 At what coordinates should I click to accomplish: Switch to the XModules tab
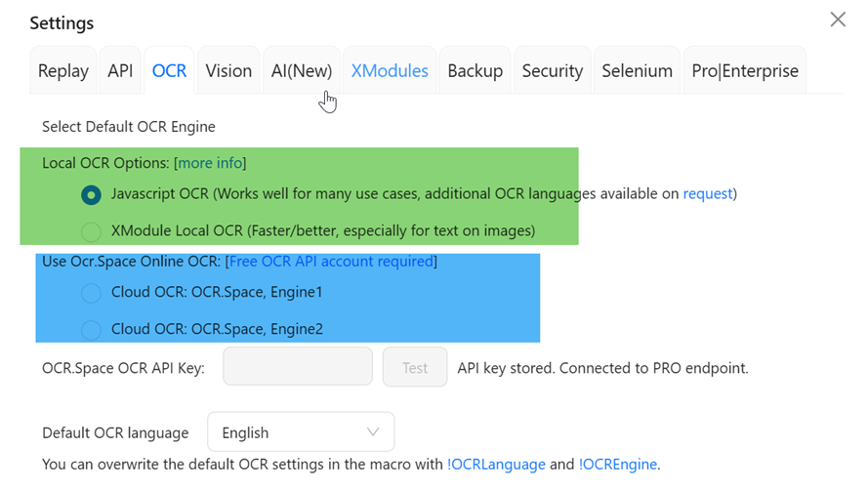(x=390, y=71)
